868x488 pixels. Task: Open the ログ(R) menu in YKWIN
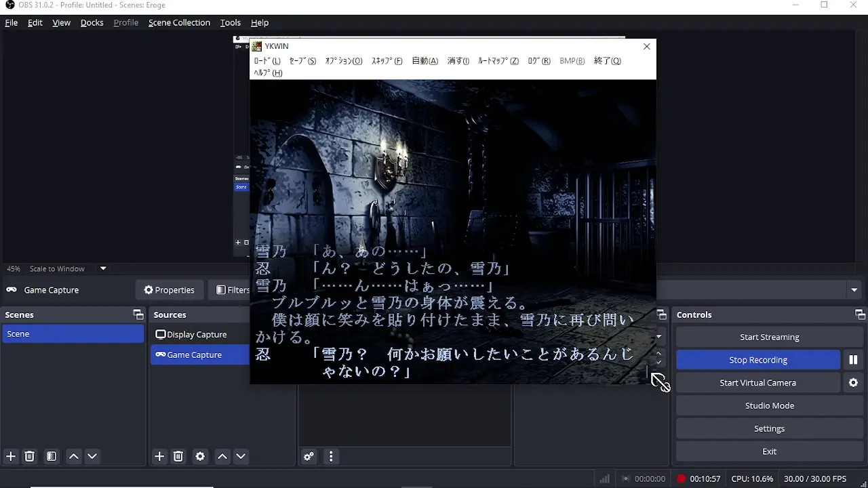(x=539, y=61)
